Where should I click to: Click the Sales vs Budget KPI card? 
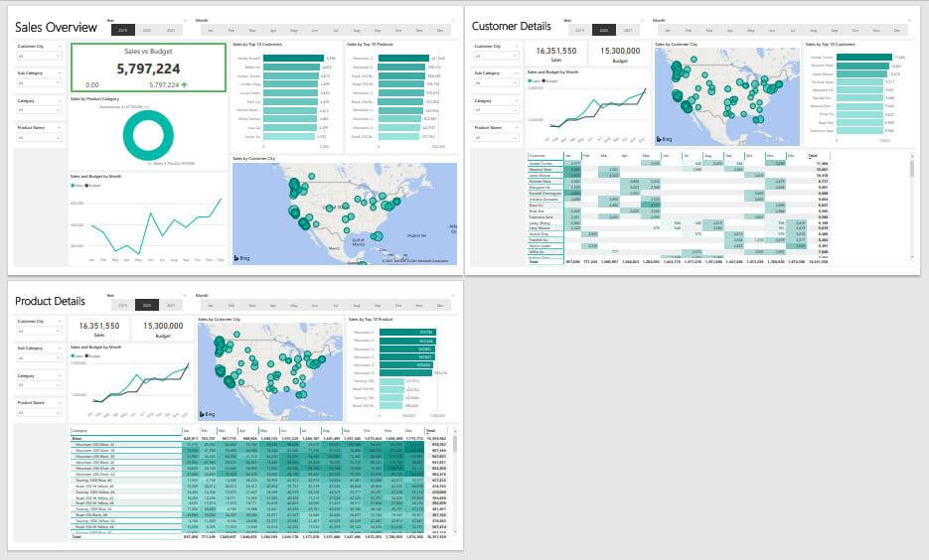[146, 68]
